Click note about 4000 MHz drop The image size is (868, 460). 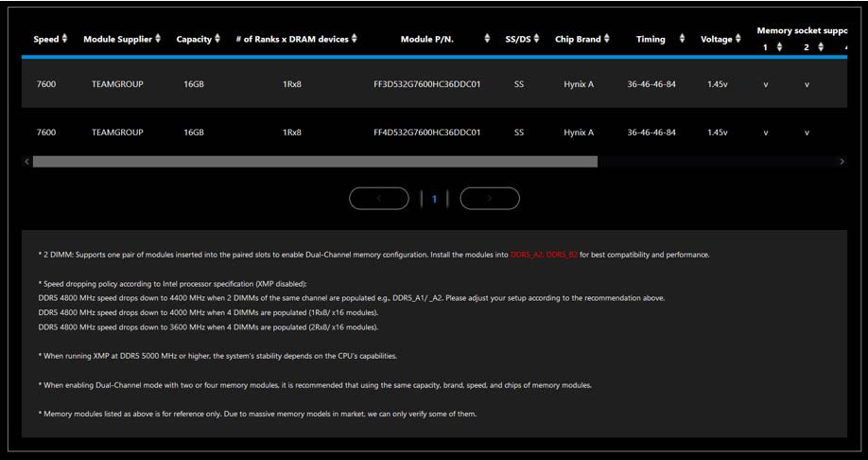tap(208, 312)
